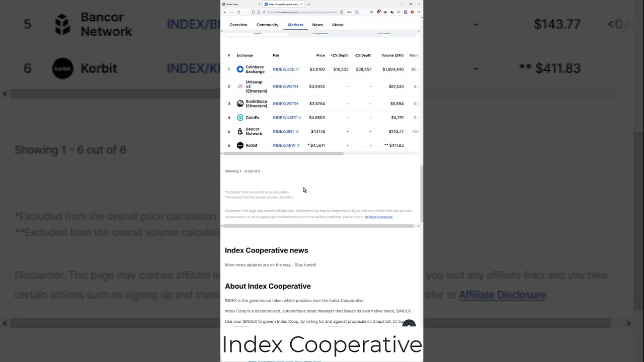Click the Index Cooperative news heading
This screenshot has width=644, height=362.
click(x=267, y=250)
